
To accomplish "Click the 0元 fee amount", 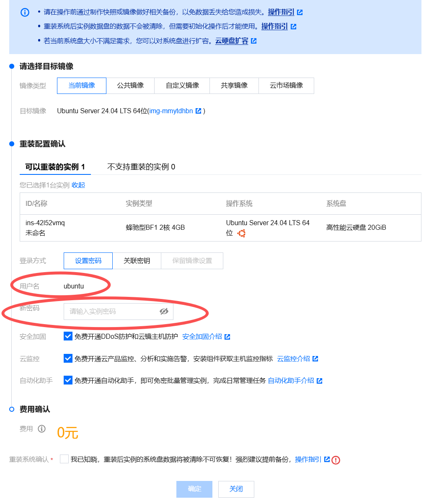I will click(67, 432).
